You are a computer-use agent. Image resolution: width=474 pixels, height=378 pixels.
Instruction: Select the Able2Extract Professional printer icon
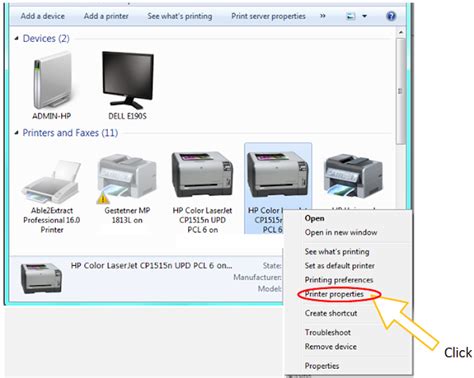pyautogui.click(x=52, y=182)
